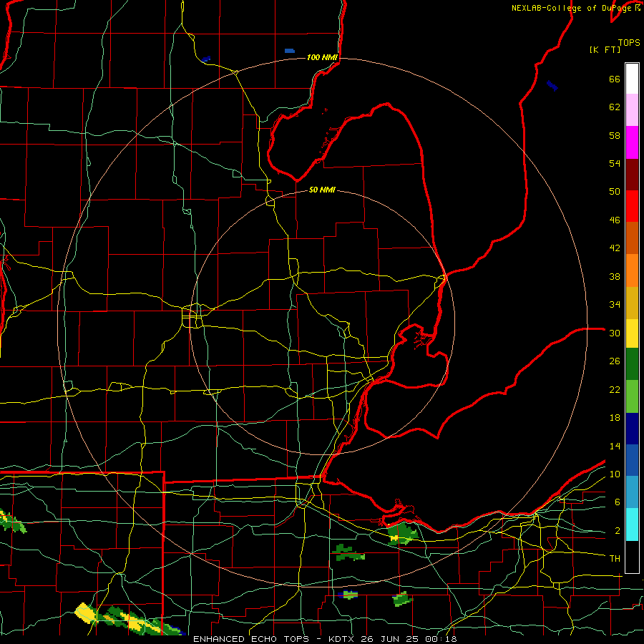The height and width of the screenshot is (644, 644).
Task: Click the 46 value on the scale
Action: (615, 220)
